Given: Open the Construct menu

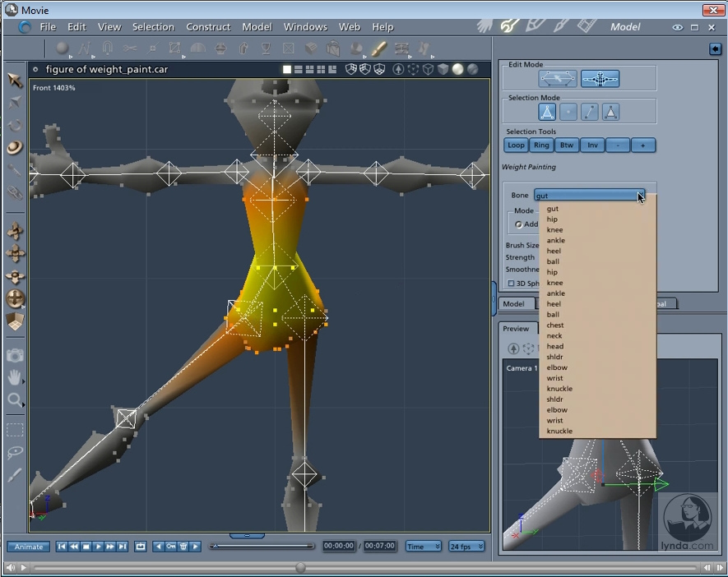Looking at the screenshot, I should 208,27.
